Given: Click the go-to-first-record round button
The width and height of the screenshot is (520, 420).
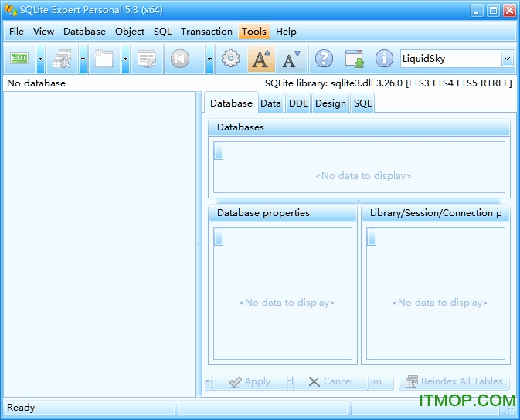Looking at the screenshot, I should (180, 59).
